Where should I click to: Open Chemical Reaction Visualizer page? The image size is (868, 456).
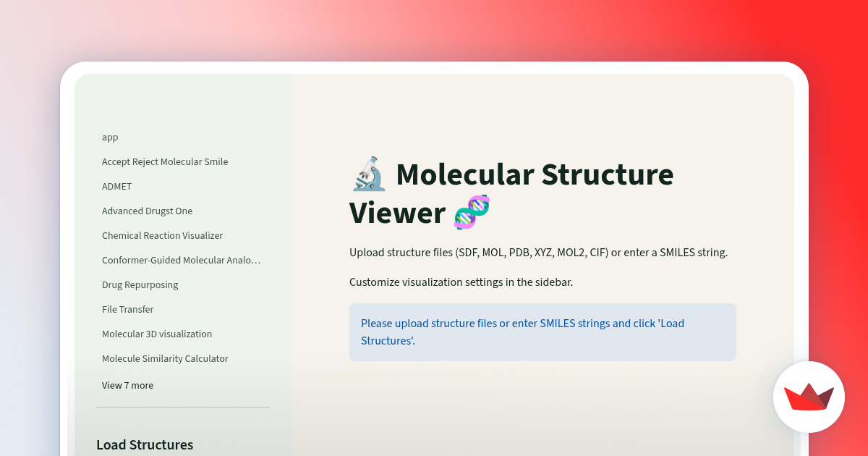(x=162, y=235)
